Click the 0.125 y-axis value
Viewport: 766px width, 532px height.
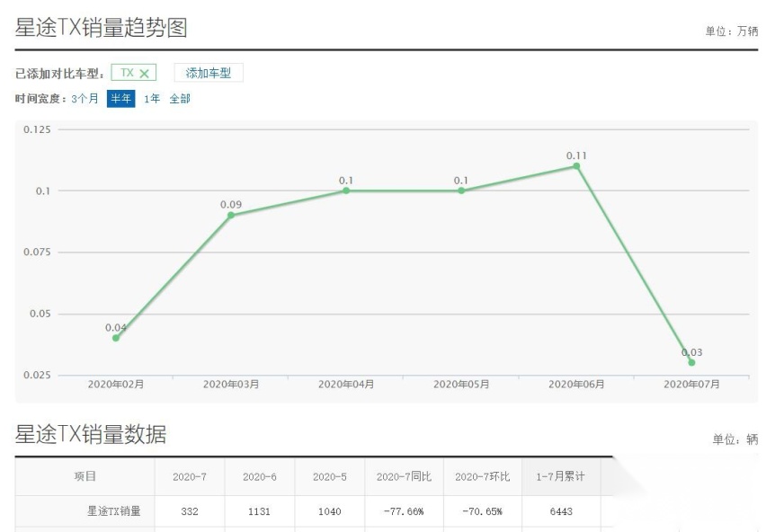(37, 129)
